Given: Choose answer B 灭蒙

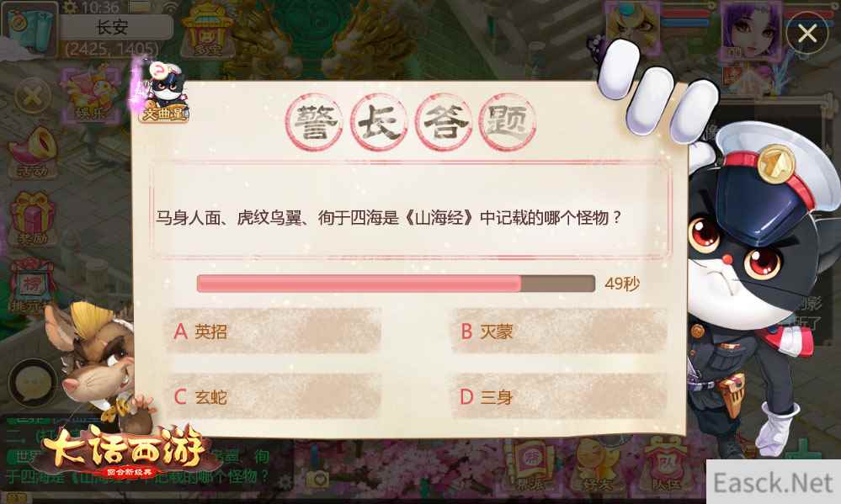Looking at the screenshot, I should [559, 331].
